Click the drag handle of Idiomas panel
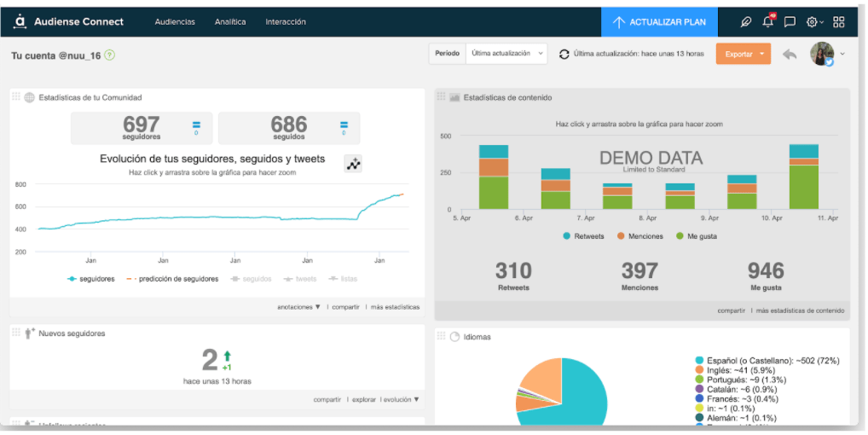The image size is (868, 435). 441,335
